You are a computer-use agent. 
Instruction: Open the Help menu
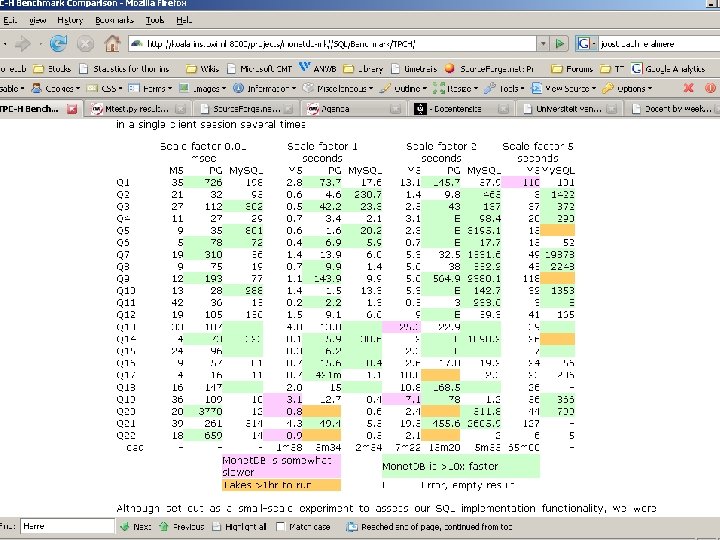coord(184,20)
